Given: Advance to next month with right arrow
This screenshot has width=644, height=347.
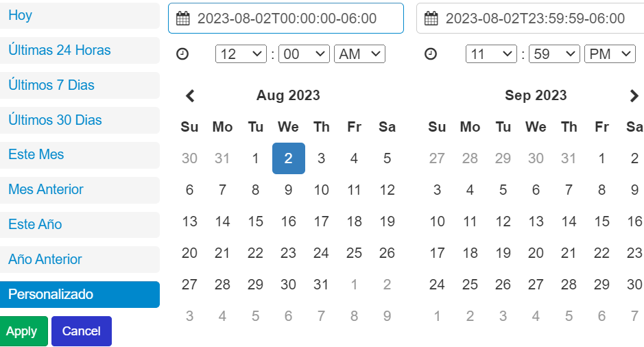Looking at the screenshot, I should click(634, 96).
